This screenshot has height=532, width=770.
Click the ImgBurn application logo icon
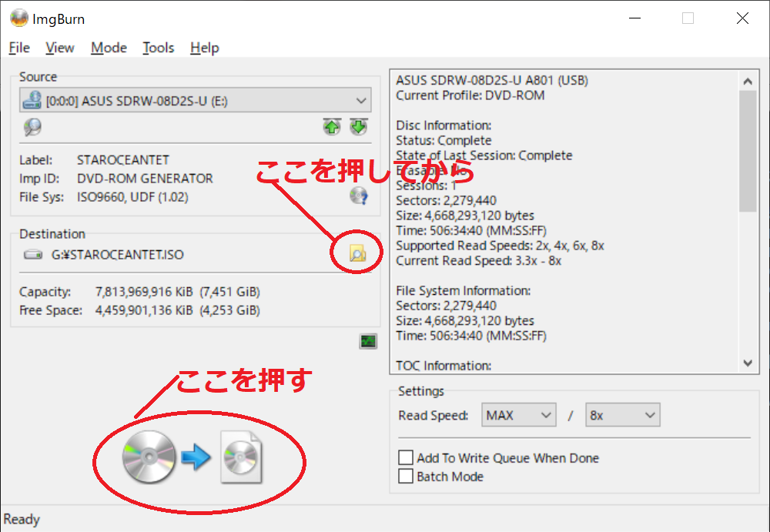point(18,18)
